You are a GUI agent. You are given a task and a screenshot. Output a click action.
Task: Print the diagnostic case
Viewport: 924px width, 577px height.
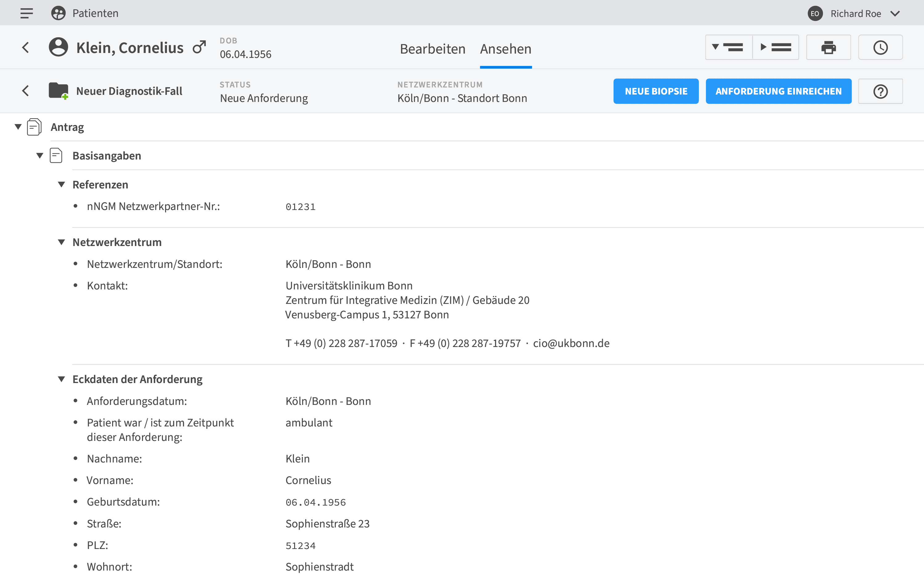point(828,47)
